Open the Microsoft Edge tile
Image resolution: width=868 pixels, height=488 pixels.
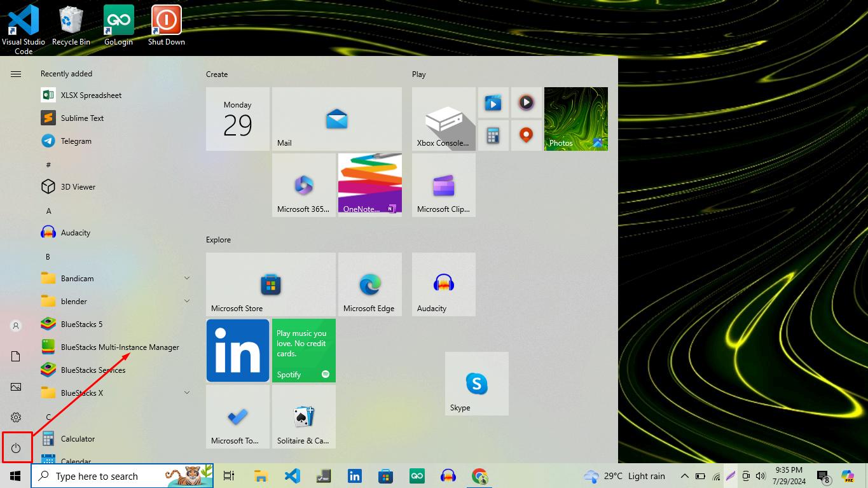[370, 284]
